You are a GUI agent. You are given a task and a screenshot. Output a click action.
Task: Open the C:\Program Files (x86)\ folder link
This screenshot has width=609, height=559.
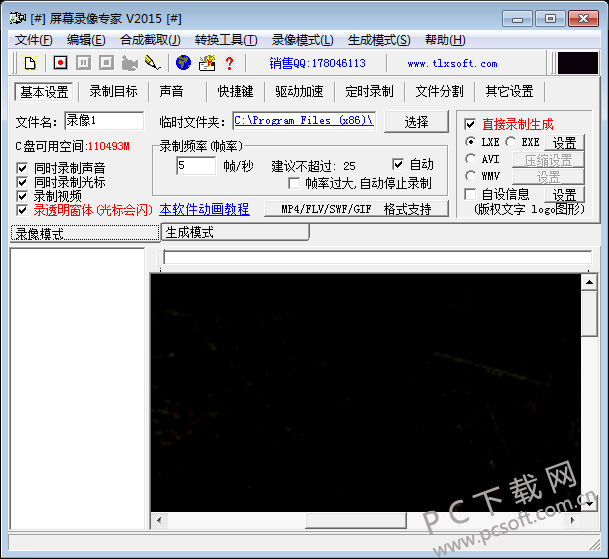point(304,121)
